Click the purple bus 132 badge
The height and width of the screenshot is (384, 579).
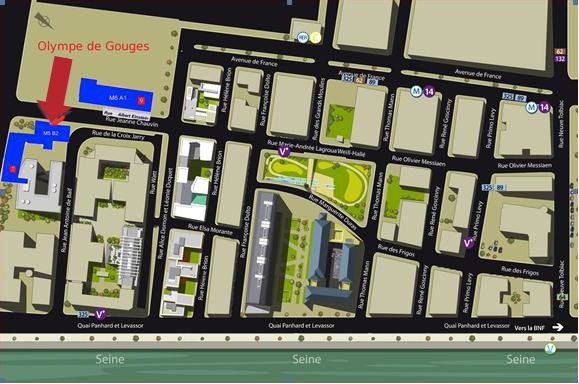[560, 59]
